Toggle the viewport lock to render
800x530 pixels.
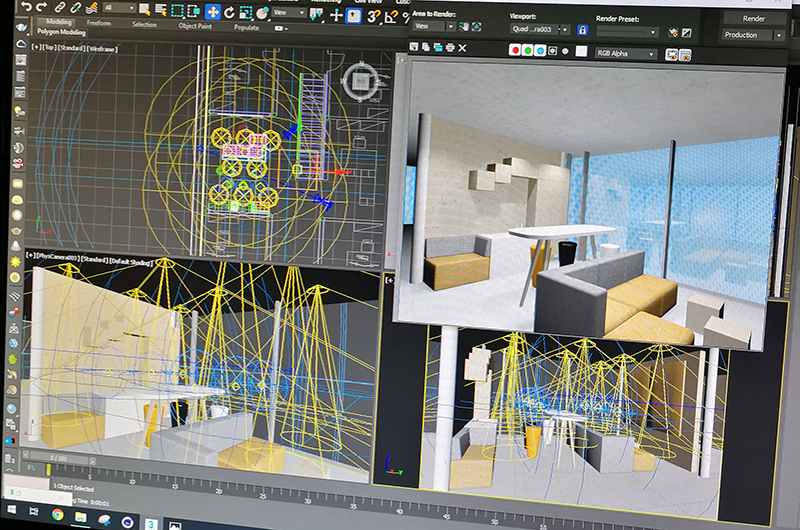[x=582, y=31]
